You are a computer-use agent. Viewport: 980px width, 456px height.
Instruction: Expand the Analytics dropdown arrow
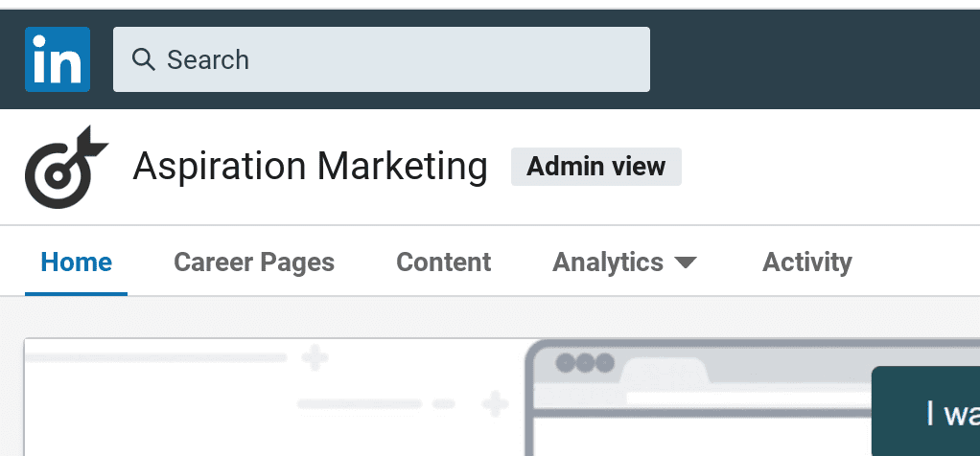[x=686, y=263]
